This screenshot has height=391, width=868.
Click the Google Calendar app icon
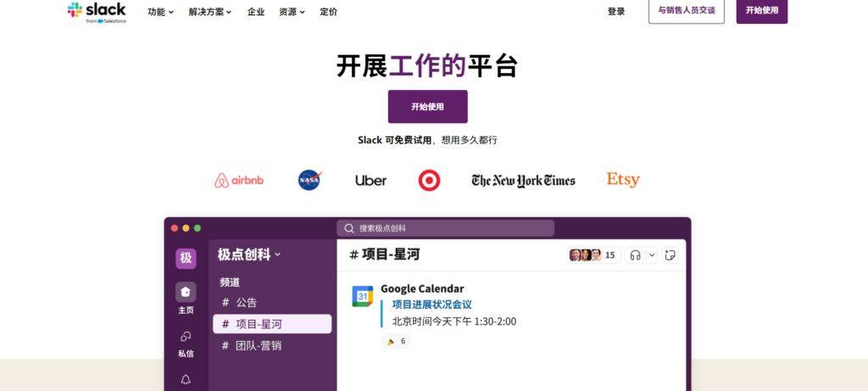click(363, 296)
